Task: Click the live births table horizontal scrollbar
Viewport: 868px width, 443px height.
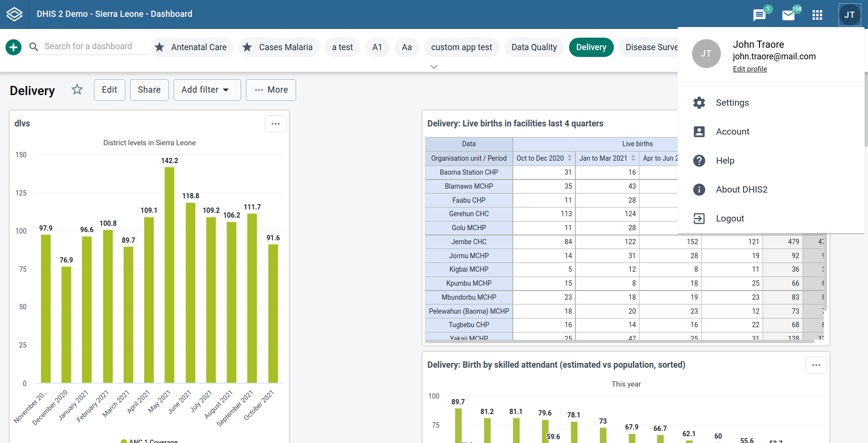Action: (x=620, y=341)
